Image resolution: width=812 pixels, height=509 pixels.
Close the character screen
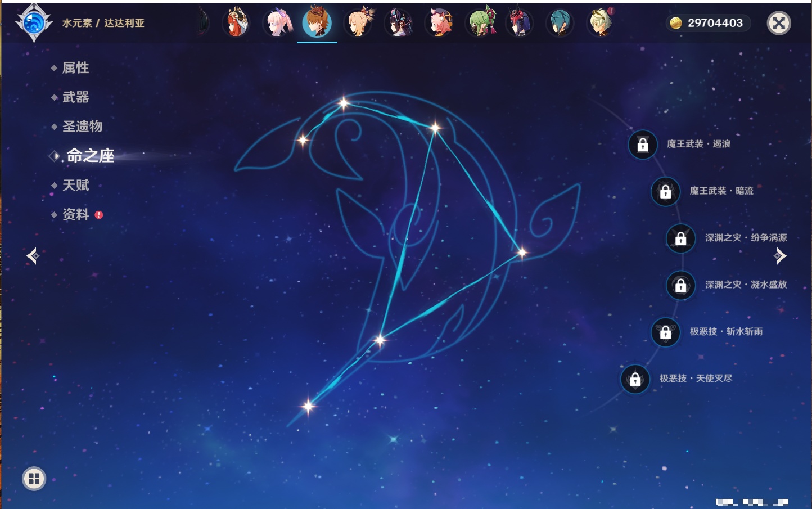(x=779, y=23)
